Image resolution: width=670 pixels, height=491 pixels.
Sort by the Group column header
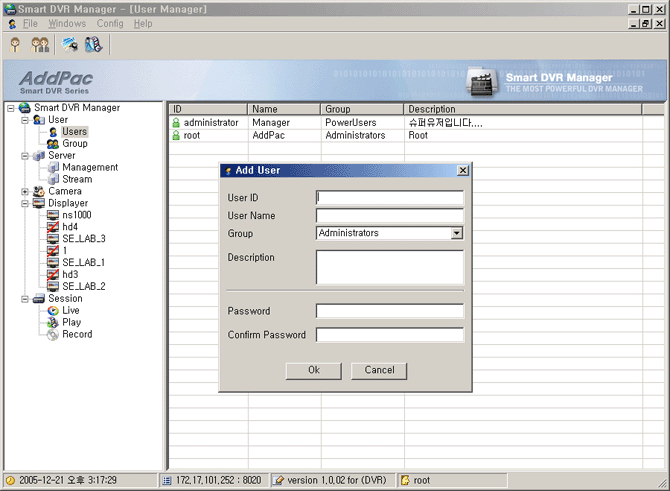[x=362, y=109]
